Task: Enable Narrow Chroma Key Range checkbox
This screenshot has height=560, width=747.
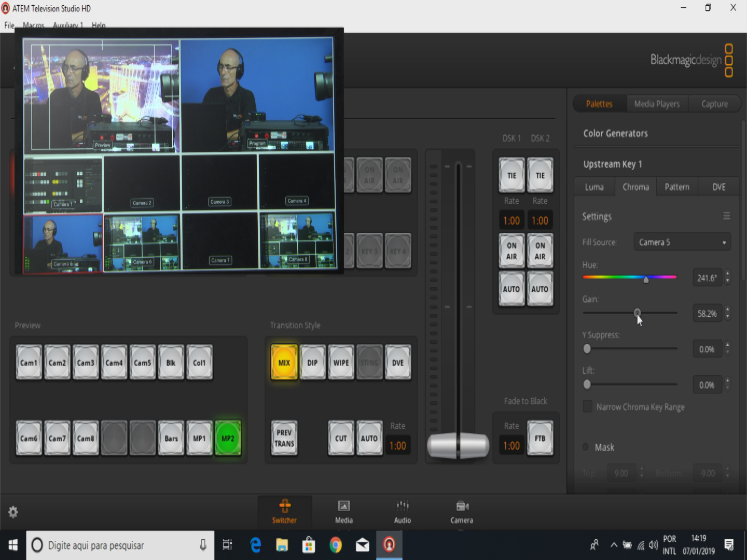Action: pyautogui.click(x=587, y=407)
